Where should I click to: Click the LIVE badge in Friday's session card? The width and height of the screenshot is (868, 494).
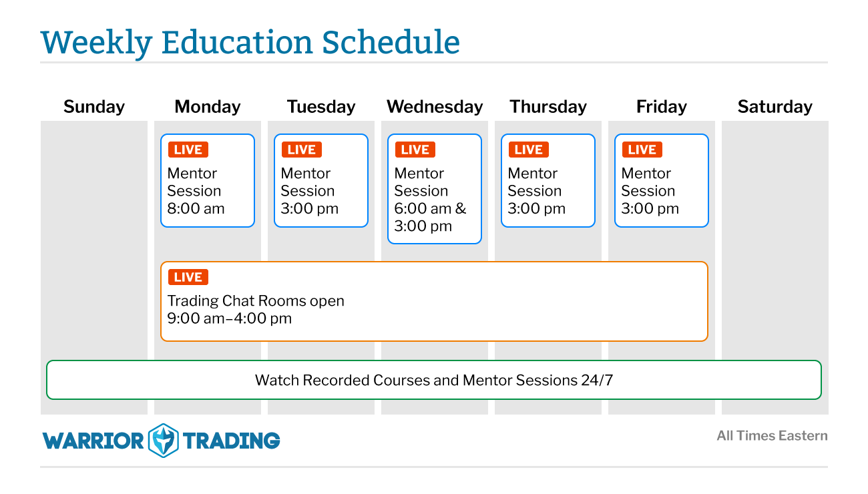pyautogui.click(x=642, y=150)
